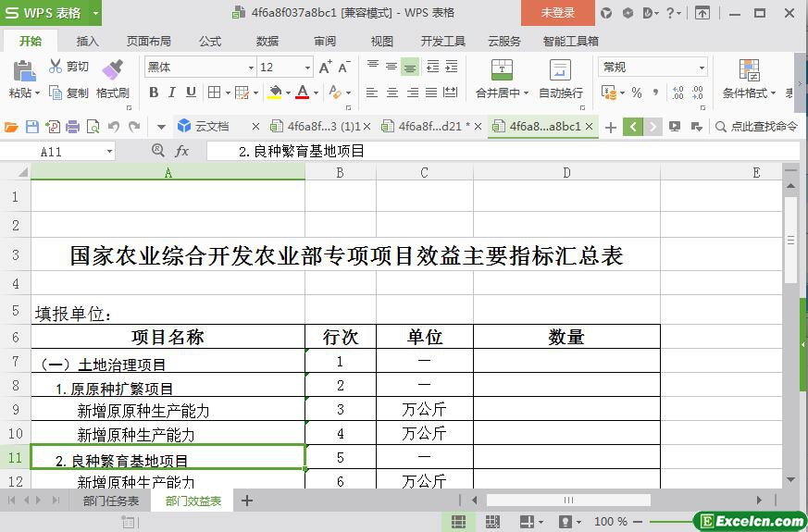Click the Print icon in quick access toolbar
This screenshot has width=808, height=532.
click(73, 127)
